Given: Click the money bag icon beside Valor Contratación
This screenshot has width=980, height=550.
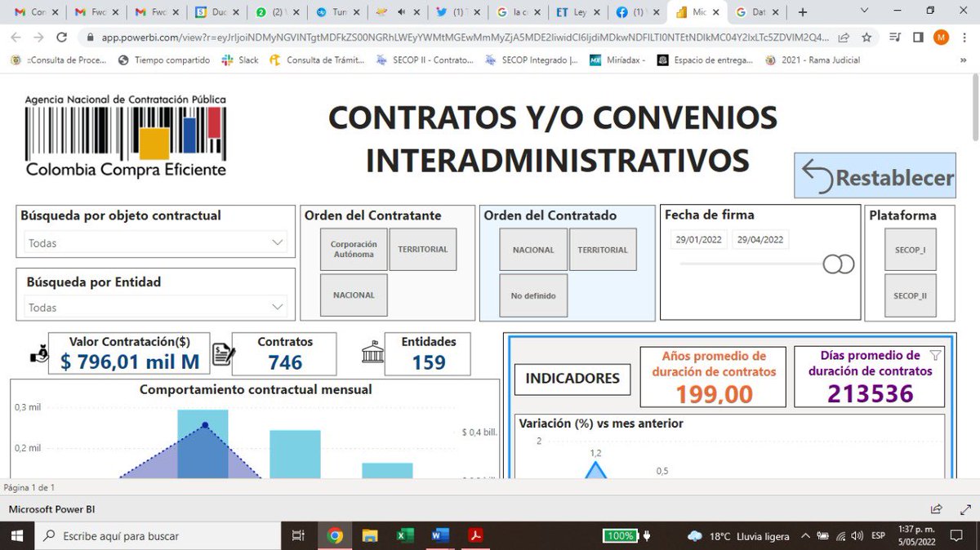Looking at the screenshot, I should [38, 353].
